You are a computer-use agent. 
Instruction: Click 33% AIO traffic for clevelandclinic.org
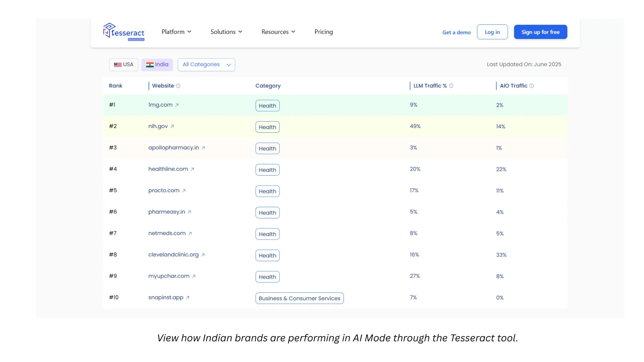click(x=501, y=255)
